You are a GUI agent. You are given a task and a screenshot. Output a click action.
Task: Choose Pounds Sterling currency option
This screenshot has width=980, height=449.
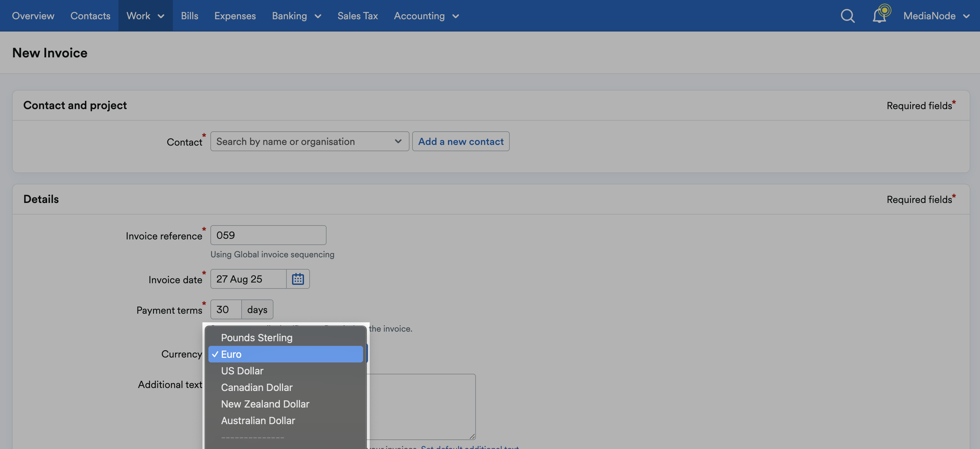coord(285,338)
